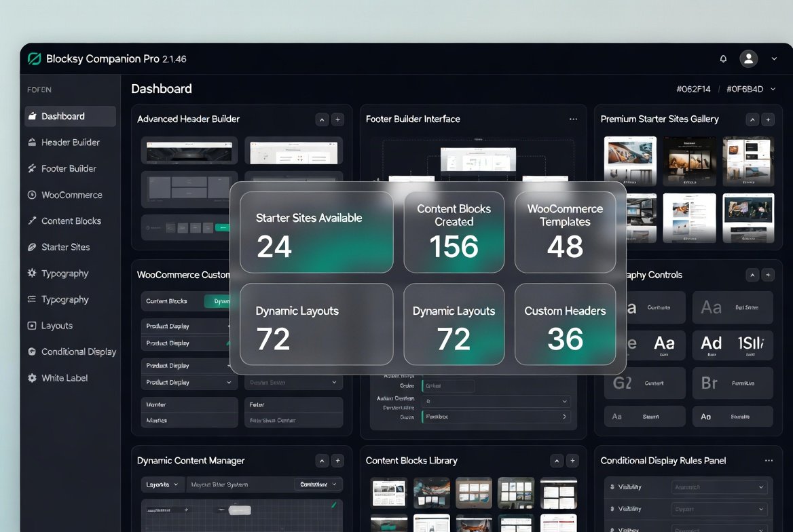Select first header template thumbnail
The height and width of the screenshot is (532, 793).
coord(189,151)
